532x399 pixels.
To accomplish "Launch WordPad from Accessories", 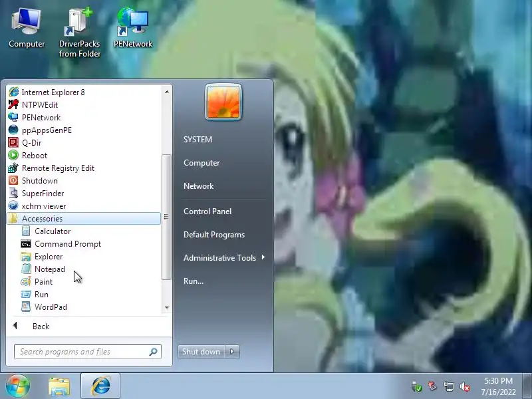I will tap(84, 307).
